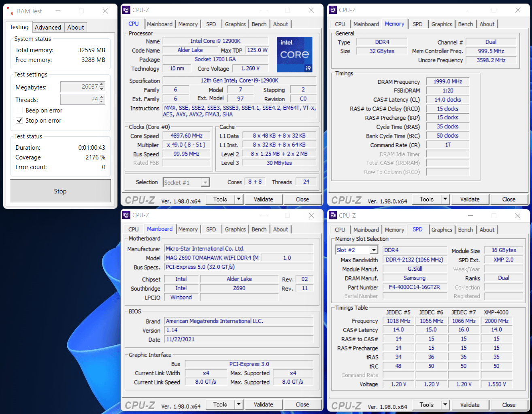Click the Intel Core i9 logo
The image size is (532, 414).
295,55
